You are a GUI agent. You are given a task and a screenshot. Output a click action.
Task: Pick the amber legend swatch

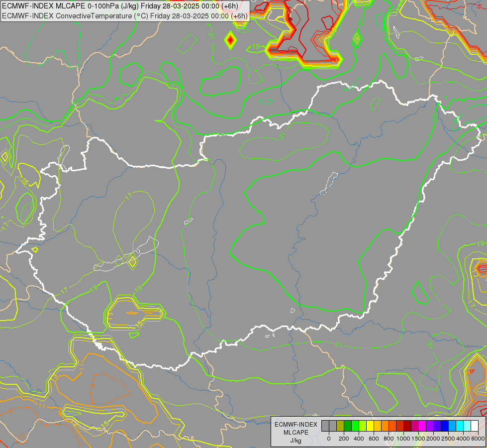378,426
